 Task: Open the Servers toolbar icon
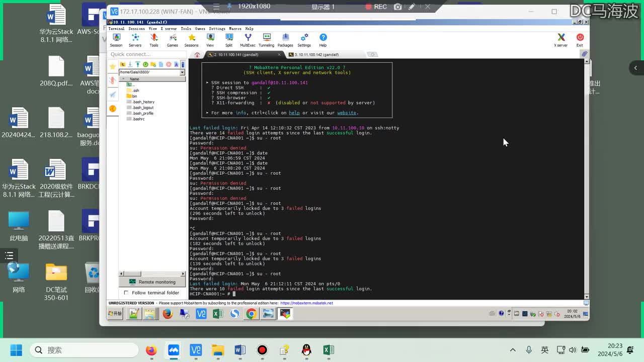coord(135,40)
